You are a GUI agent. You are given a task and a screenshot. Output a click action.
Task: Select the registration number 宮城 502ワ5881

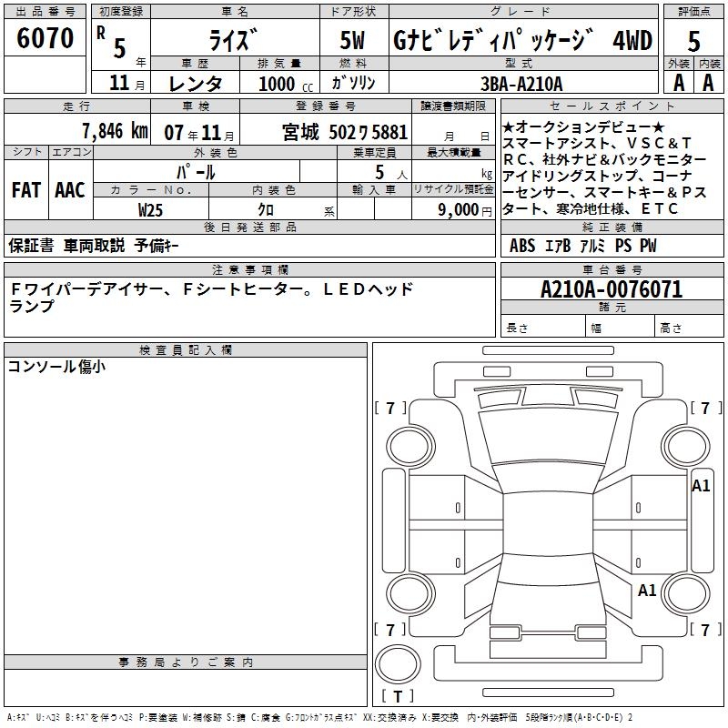[x=345, y=132]
